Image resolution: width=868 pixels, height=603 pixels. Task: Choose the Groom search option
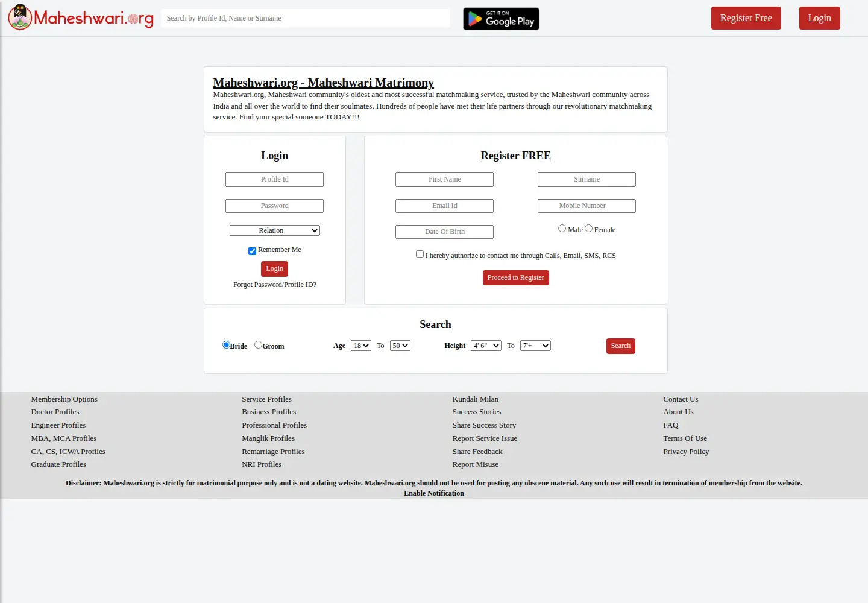tap(258, 345)
